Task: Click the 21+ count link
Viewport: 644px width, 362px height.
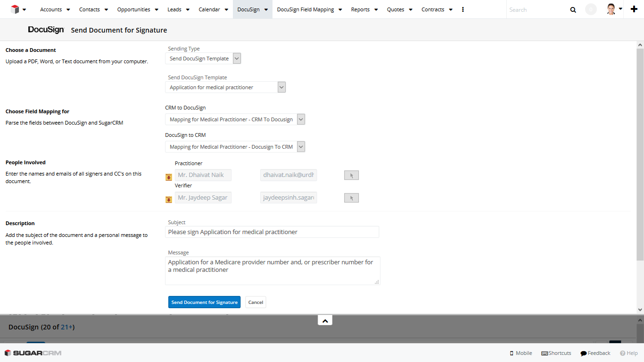Action: (x=66, y=327)
